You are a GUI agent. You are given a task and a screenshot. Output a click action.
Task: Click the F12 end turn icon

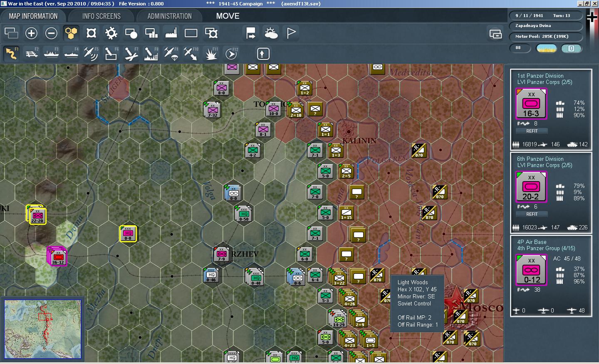click(231, 54)
